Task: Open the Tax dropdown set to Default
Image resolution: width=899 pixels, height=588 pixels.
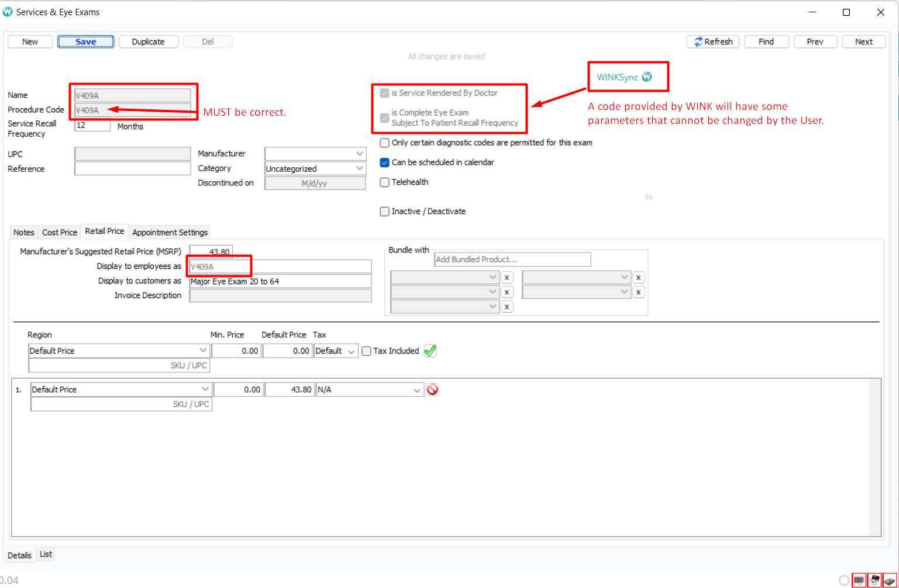Action: [x=336, y=351]
